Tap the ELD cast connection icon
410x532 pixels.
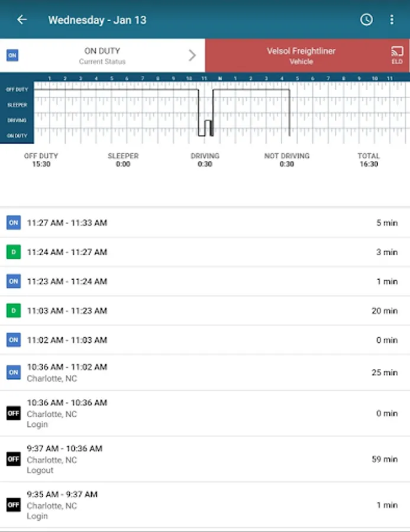tap(397, 55)
